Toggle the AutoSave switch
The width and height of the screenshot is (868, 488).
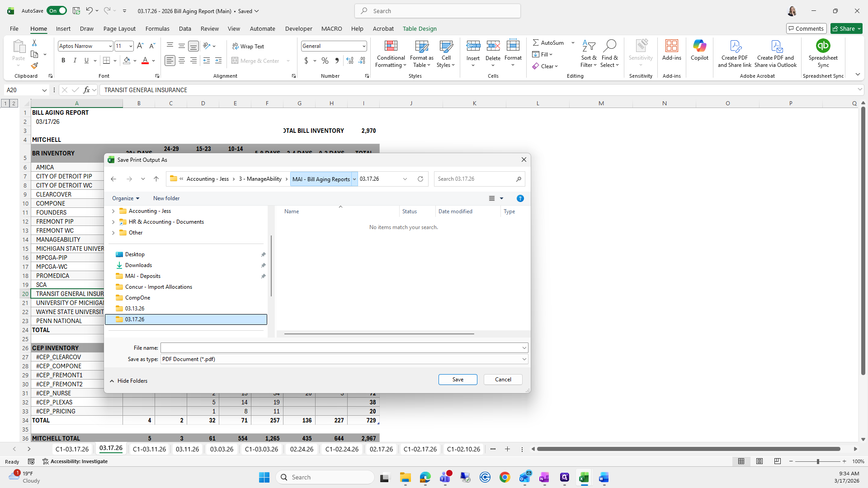pyautogui.click(x=57, y=11)
